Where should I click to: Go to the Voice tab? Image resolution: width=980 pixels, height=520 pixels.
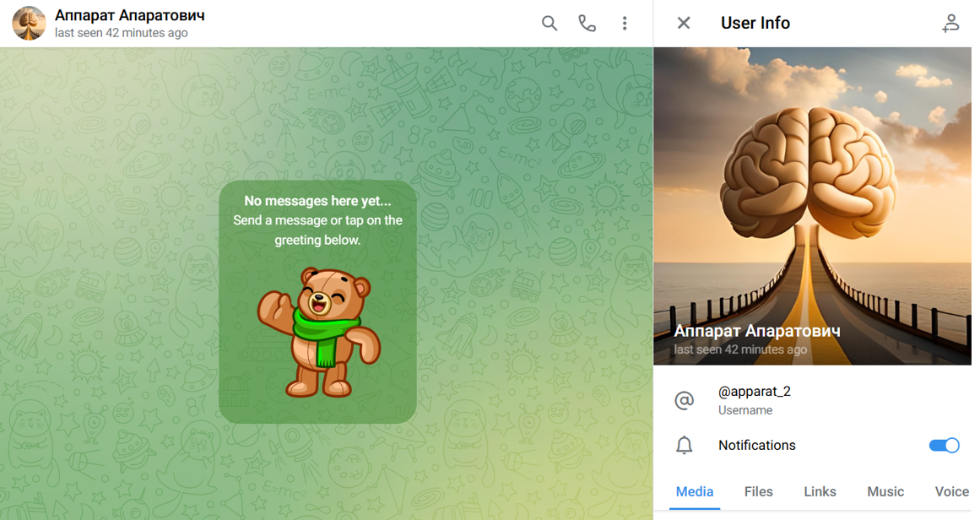951,491
